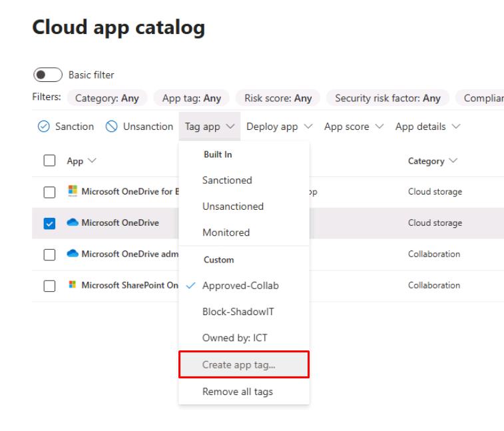
Task: Select Remove all tags option
Action: point(238,391)
